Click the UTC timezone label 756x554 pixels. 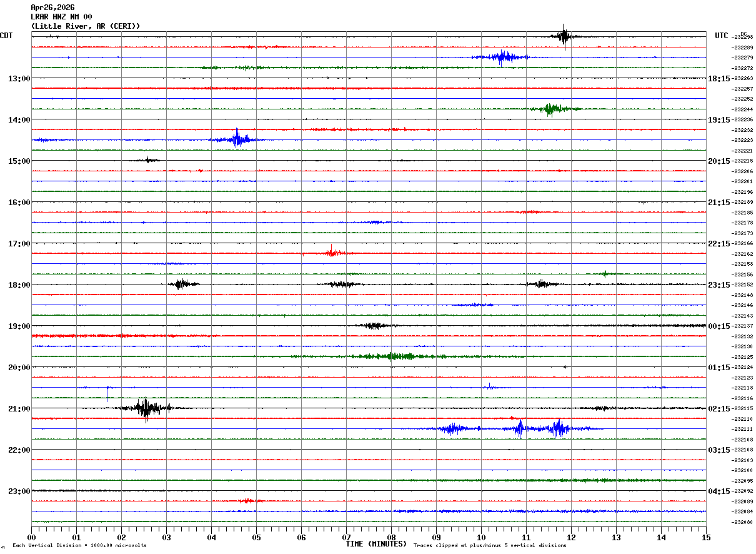tap(722, 36)
